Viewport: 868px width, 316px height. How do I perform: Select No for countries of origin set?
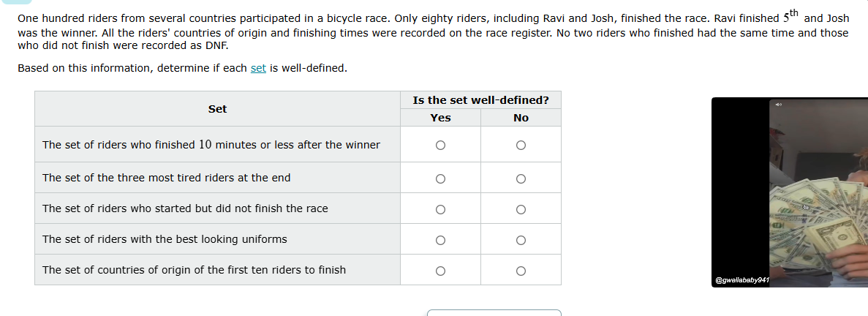521,271
